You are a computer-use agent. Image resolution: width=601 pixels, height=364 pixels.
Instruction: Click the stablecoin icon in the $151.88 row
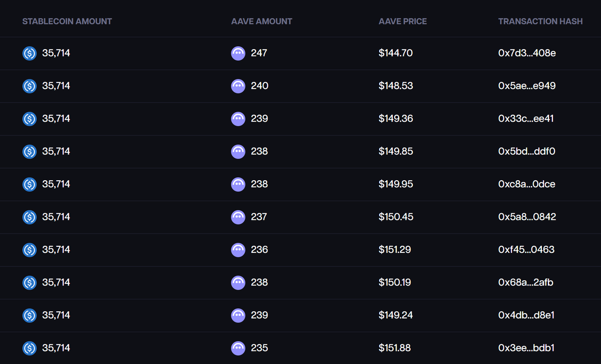click(30, 348)
